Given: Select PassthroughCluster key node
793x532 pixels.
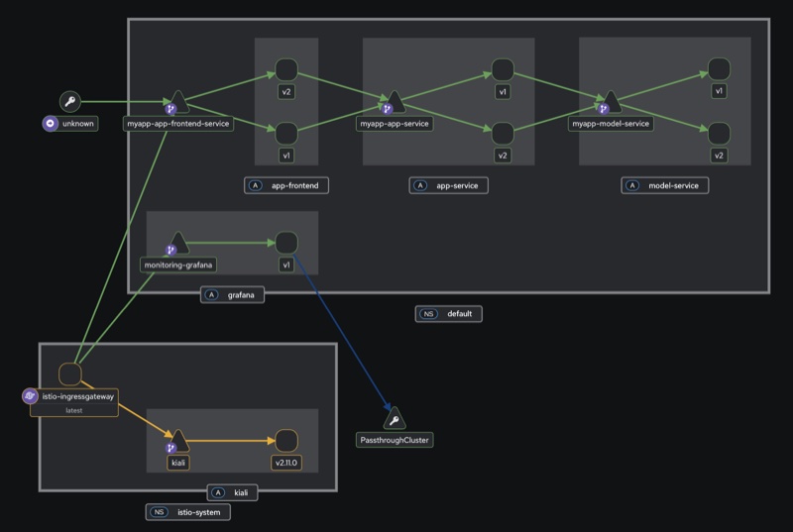Looking at the screenshot, I should (395, 418).
